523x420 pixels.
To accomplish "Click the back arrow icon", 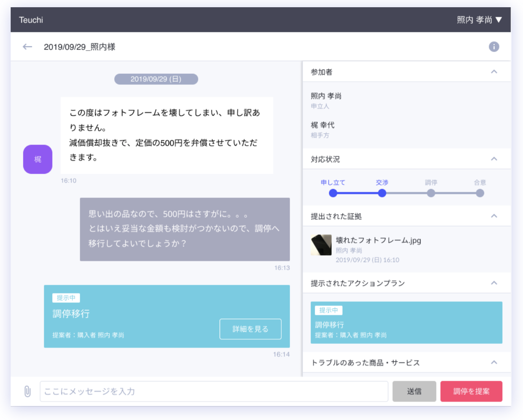I will 27,47.
